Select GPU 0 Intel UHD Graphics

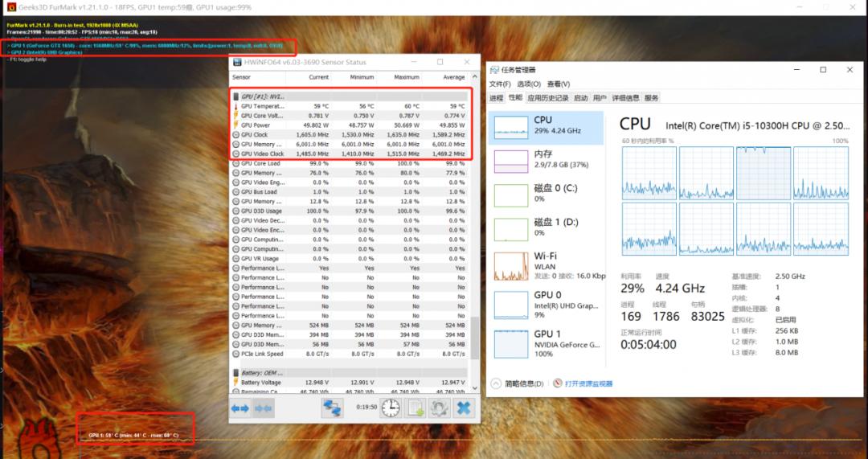[x=546, y=304]
